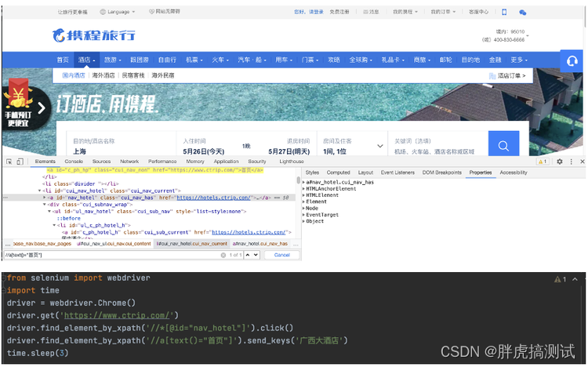Click the 目的地/酒店名称 destination field

pyautogui.click(x=121, y=146)
